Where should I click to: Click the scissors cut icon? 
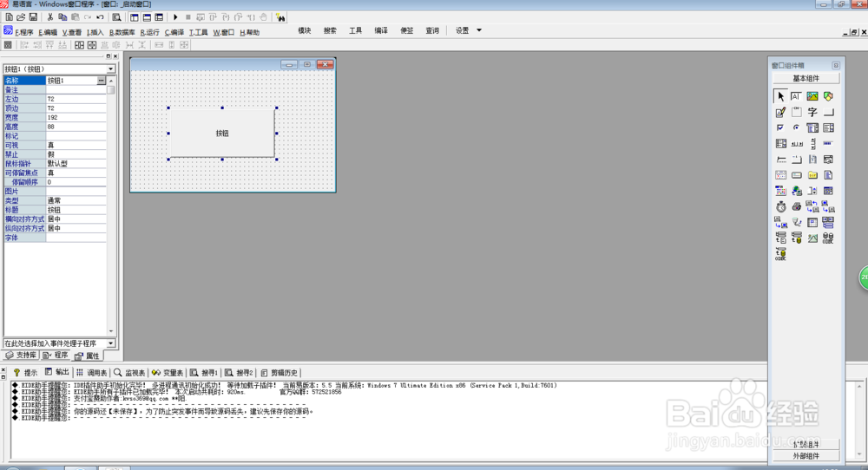pyautogui.click(x=50, y=17)
